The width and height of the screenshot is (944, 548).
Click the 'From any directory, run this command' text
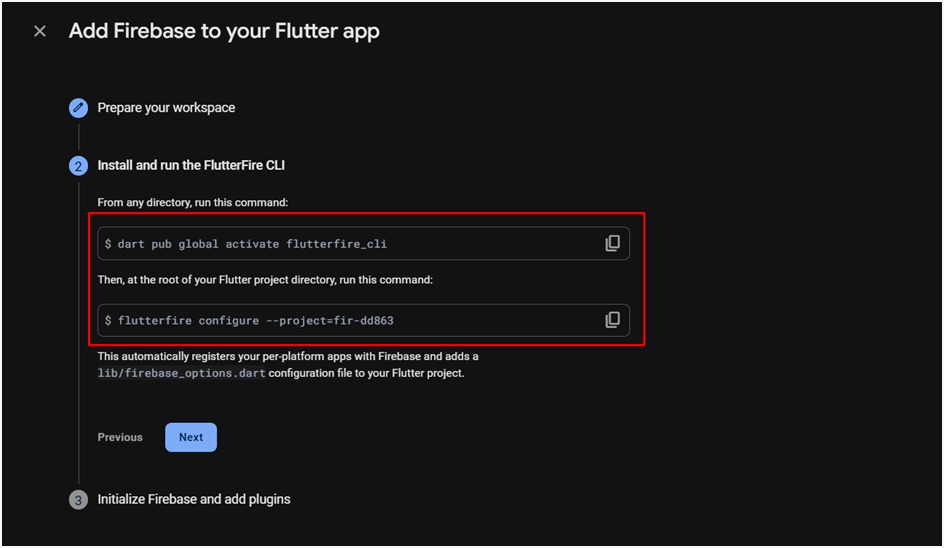tap(193, 202)
